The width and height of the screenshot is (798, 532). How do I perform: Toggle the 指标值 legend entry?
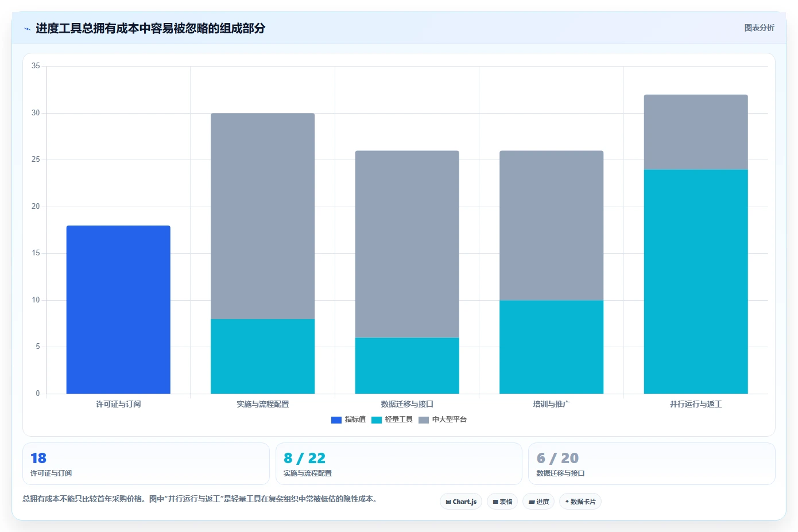point(348,420)
